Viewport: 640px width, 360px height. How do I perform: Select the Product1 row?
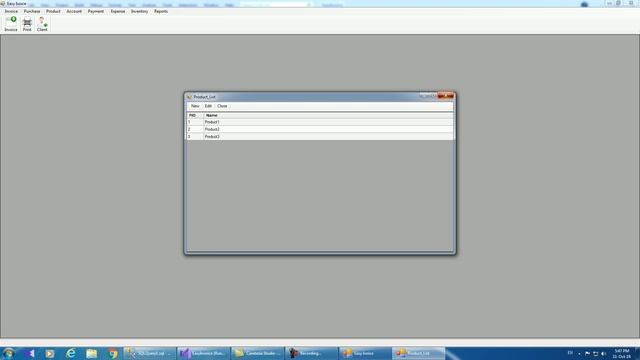(x=320, y=122)
